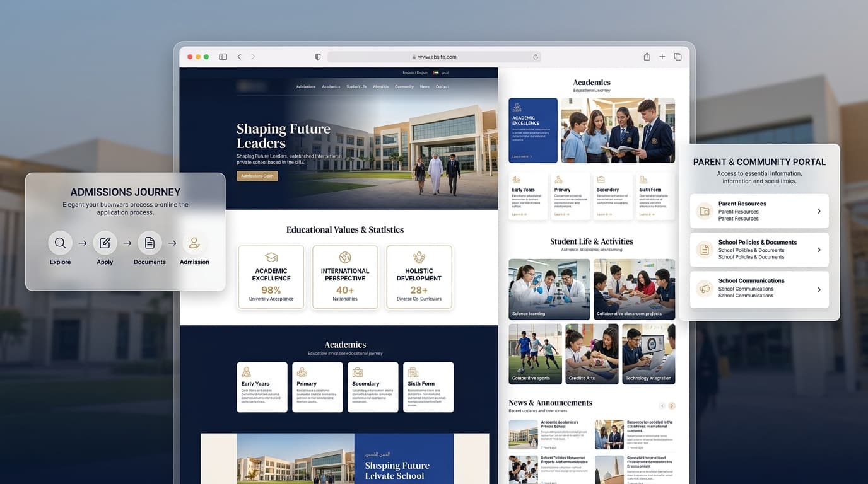This screenshot has height=484, width=868.
Task: Click the flag language icon in header
Action: tap(436, 73)
